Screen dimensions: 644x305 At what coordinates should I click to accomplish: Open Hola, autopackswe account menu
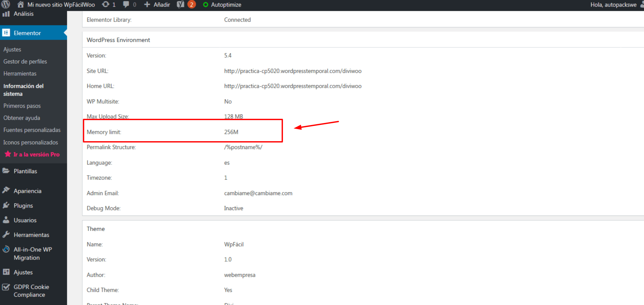pyautogui.click(x=613, y=5)
